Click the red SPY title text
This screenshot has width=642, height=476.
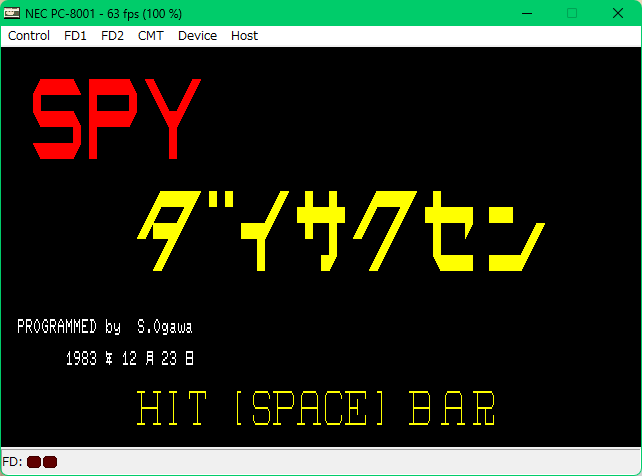(117, 119)
